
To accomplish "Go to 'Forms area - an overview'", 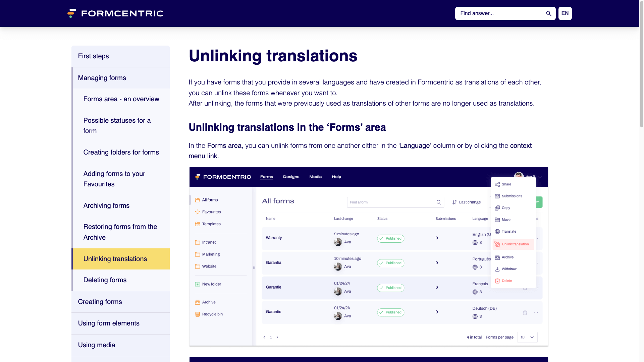I will point(121,99).
